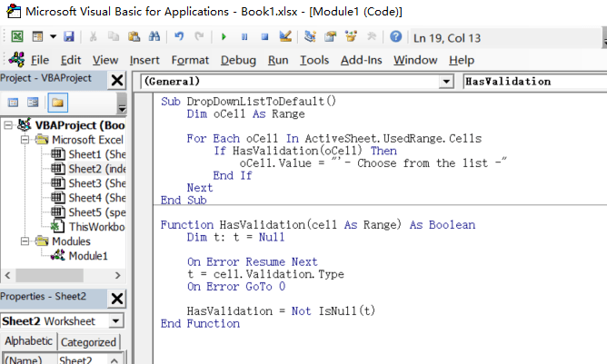Click the Redo arrow icon

199,36
